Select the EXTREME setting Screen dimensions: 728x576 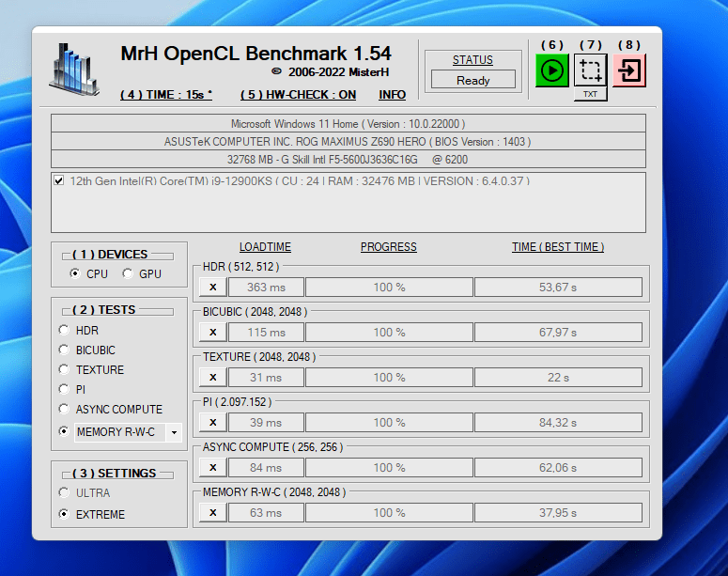pyautogui.click(x=64, y=514)
